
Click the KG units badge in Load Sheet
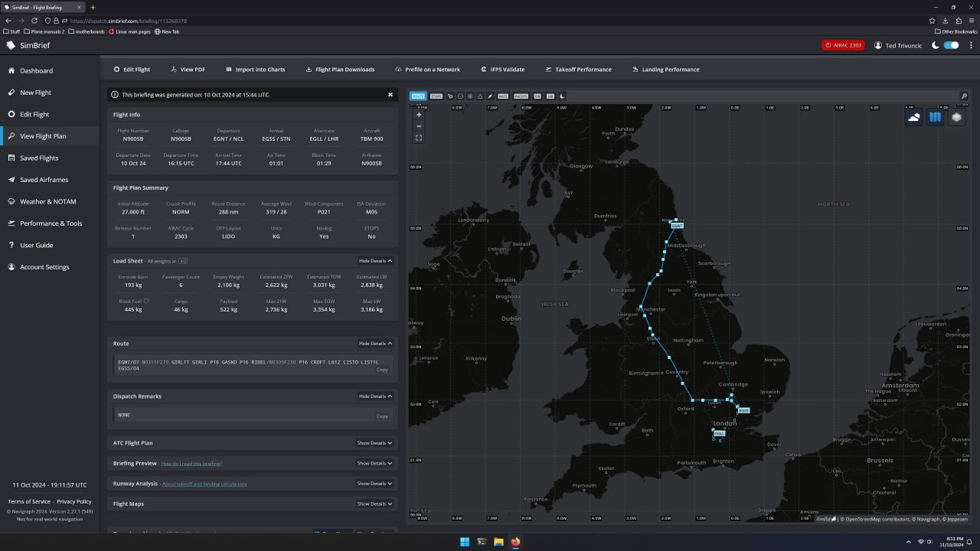tap(183, 261)
